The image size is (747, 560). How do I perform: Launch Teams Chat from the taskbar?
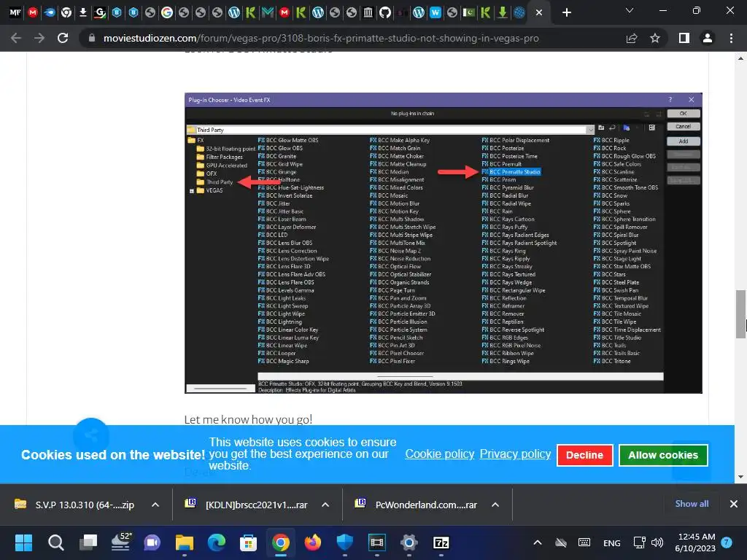[x=152, y=542]
